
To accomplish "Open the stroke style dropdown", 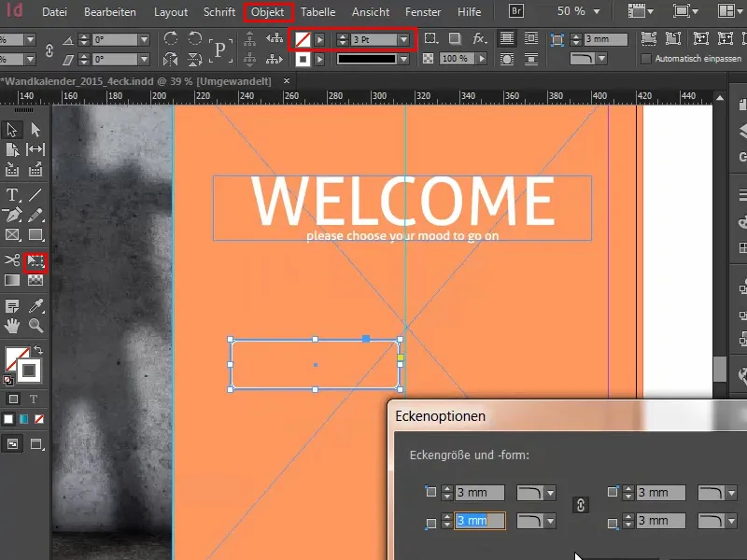I will [404, 59].
